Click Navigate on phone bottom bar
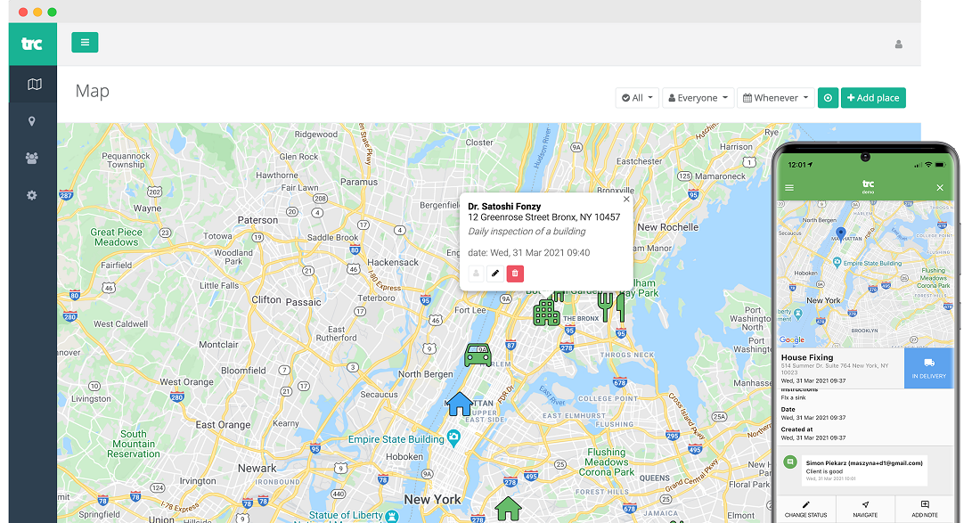Image resolution: width=980 pixels, height=523 pixels. (x=865, y=510)
